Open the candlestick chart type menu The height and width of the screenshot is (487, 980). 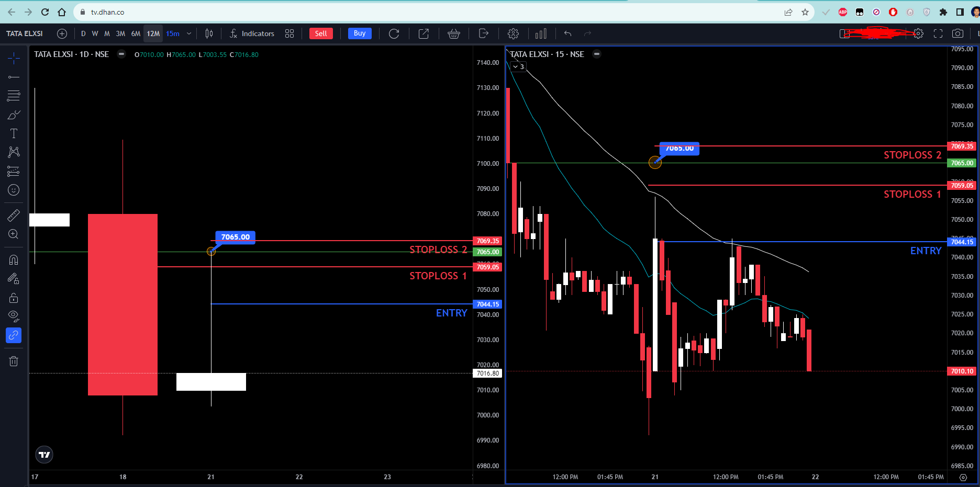click(209, 33)
